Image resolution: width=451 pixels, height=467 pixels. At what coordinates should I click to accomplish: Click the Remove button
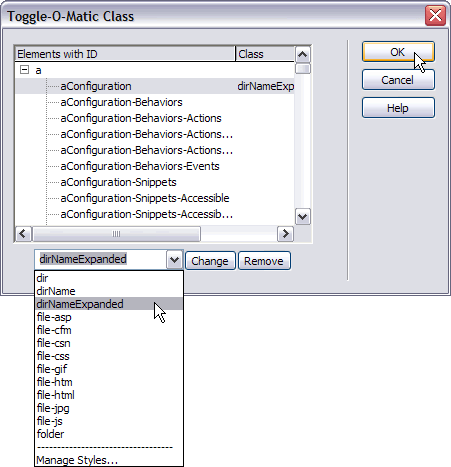(x=264, y=261)
